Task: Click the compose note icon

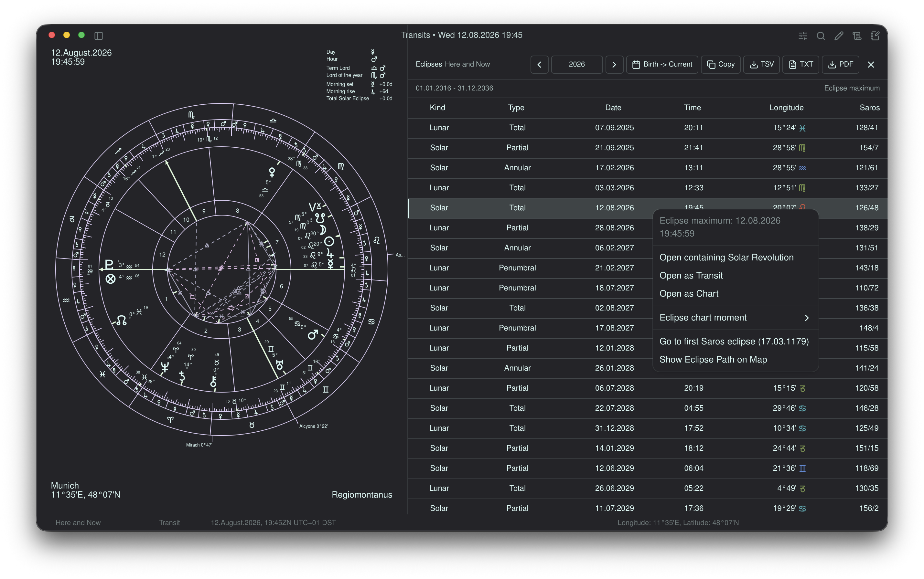Action: point(875,36)
